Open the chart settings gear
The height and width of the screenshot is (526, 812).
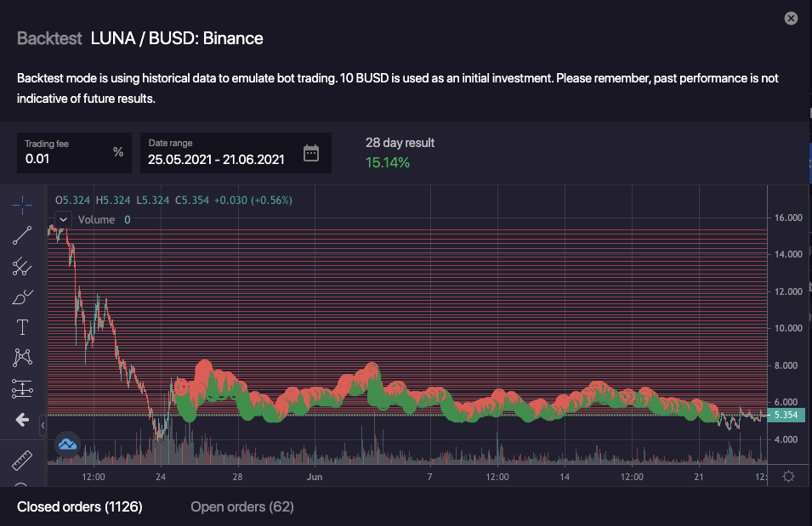pos(788,476)
